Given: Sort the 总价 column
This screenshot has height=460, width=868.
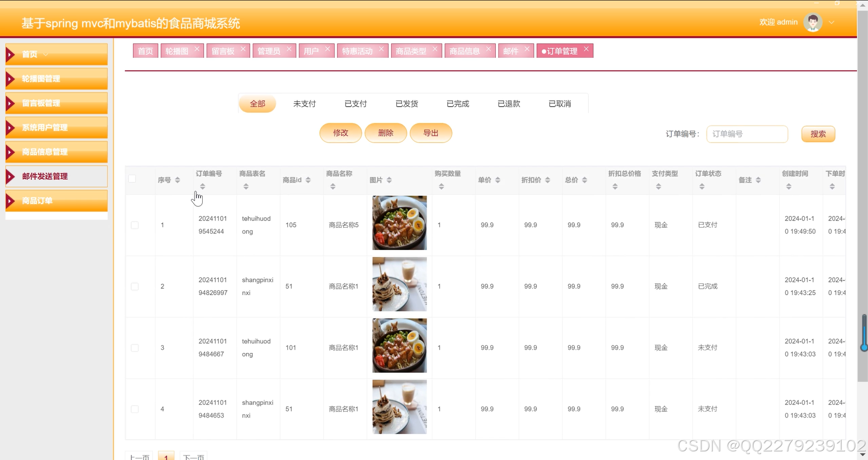Looking at the screenshot, I should (x=583, y=180).
